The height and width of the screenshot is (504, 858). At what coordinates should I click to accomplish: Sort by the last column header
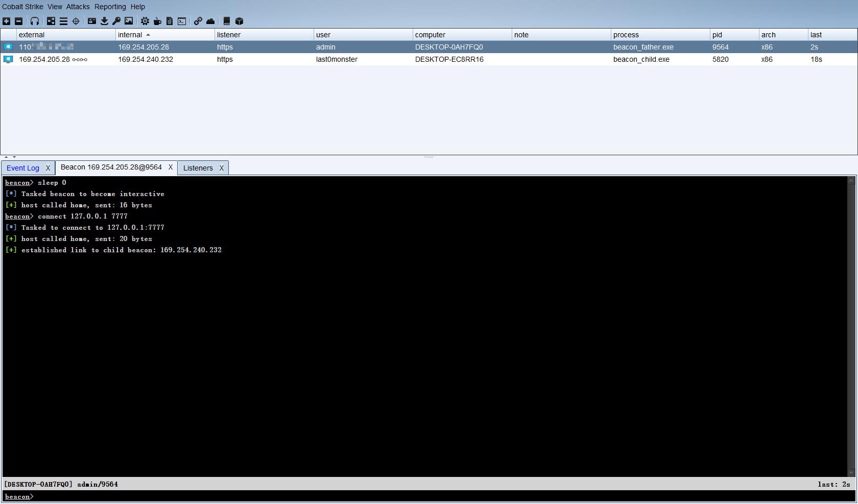coord(832,35)
